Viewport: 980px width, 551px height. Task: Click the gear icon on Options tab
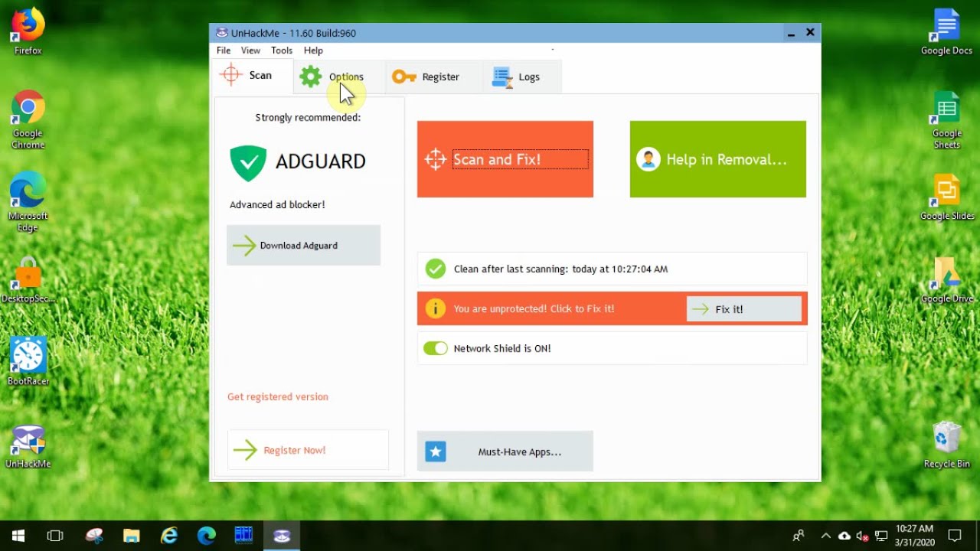point(310,77)
